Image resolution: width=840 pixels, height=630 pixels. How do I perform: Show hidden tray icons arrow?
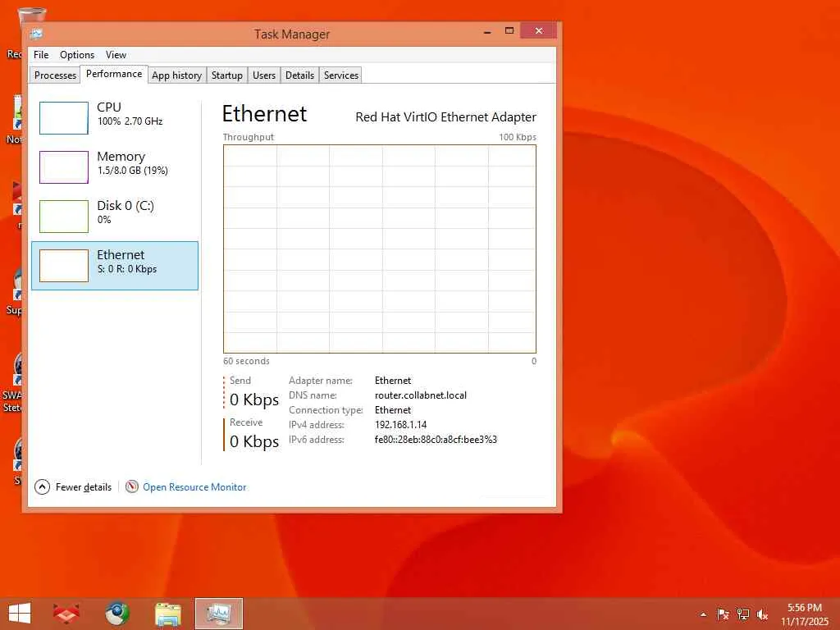703,614
